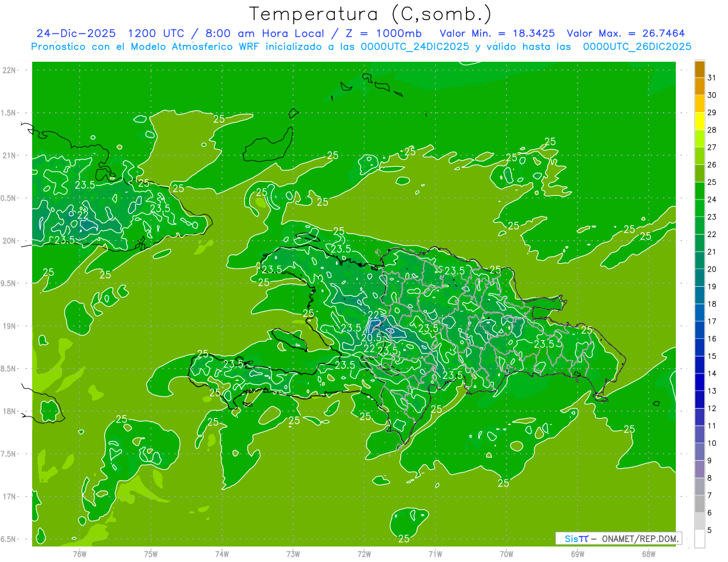Click the '69W' longitude axis label
The width and height of the screenshot is (728, 562).
[x=578, y=554]
